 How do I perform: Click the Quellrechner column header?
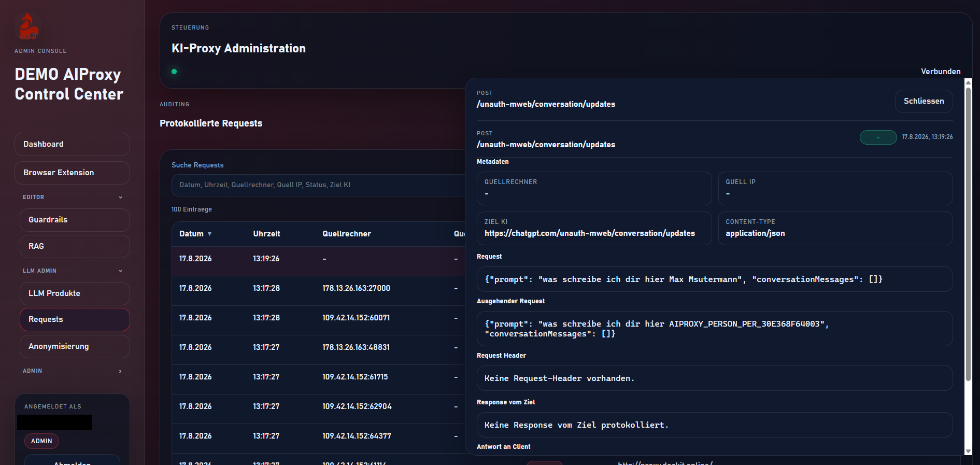coord(347,234)
